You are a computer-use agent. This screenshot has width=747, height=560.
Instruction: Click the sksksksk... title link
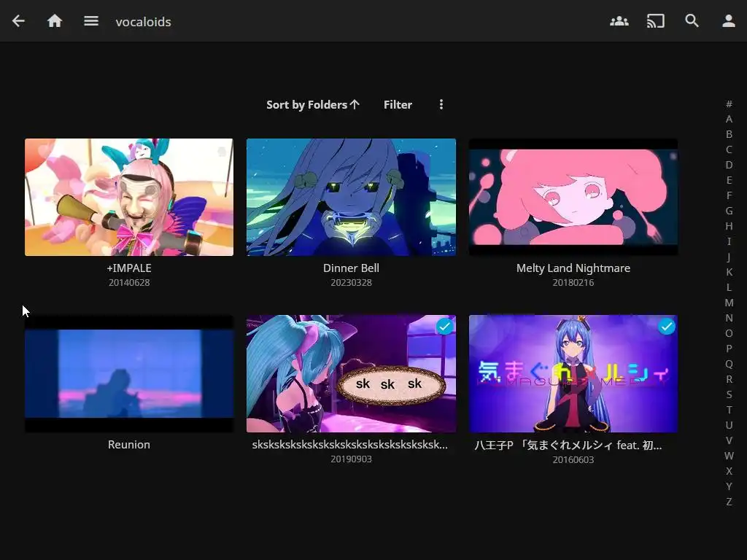349,445
